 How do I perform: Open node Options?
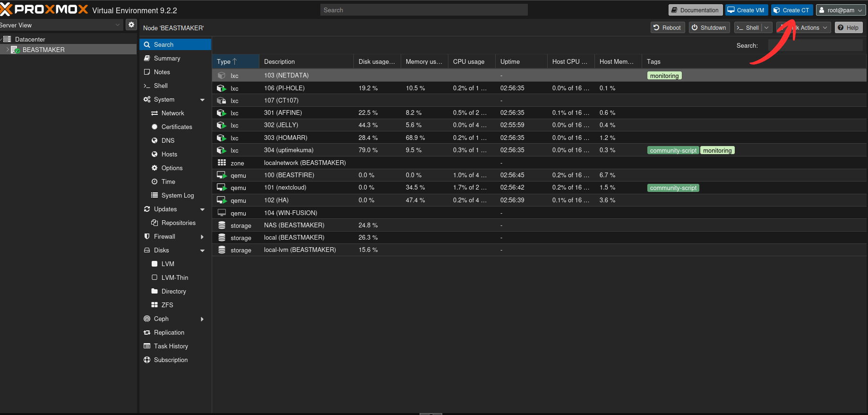coord(175,168)
